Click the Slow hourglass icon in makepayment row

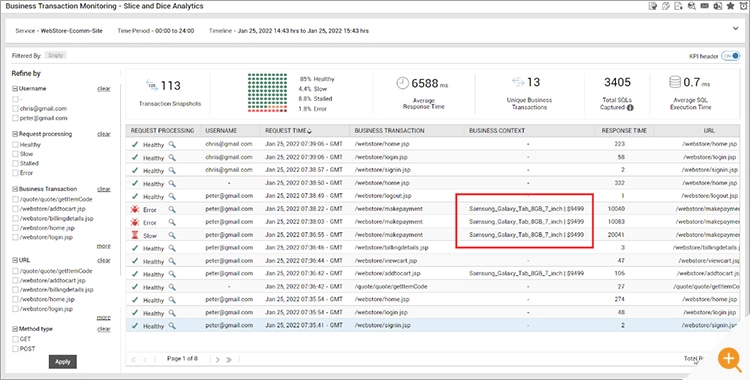point(134,235)
